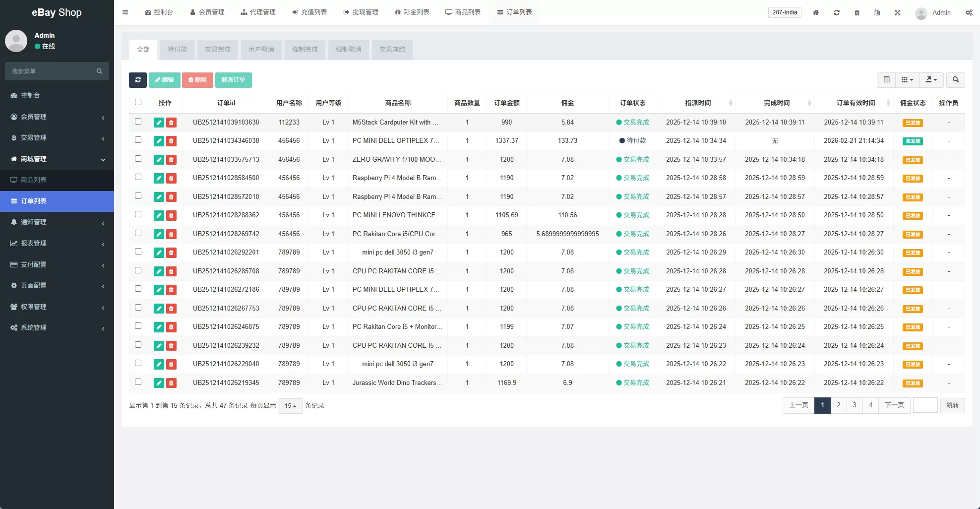980x509 pixels.
Task: Tick the checkbox on the last order row
Action: point(138,382)
